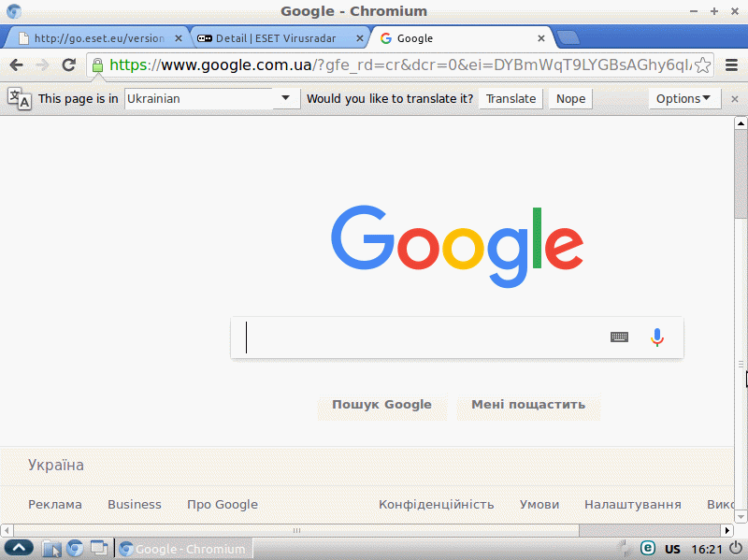Click the Google logo
The width and height of the screenshot is (748, 560).
tap(457, 246)
